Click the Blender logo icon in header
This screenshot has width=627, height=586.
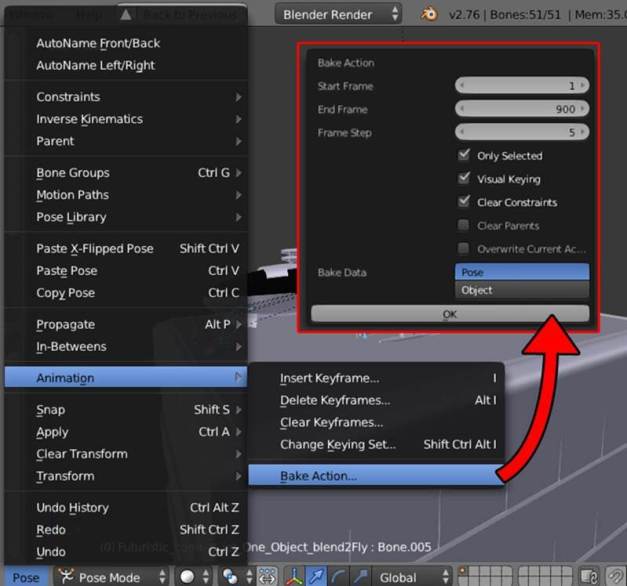tap(429, 14)
